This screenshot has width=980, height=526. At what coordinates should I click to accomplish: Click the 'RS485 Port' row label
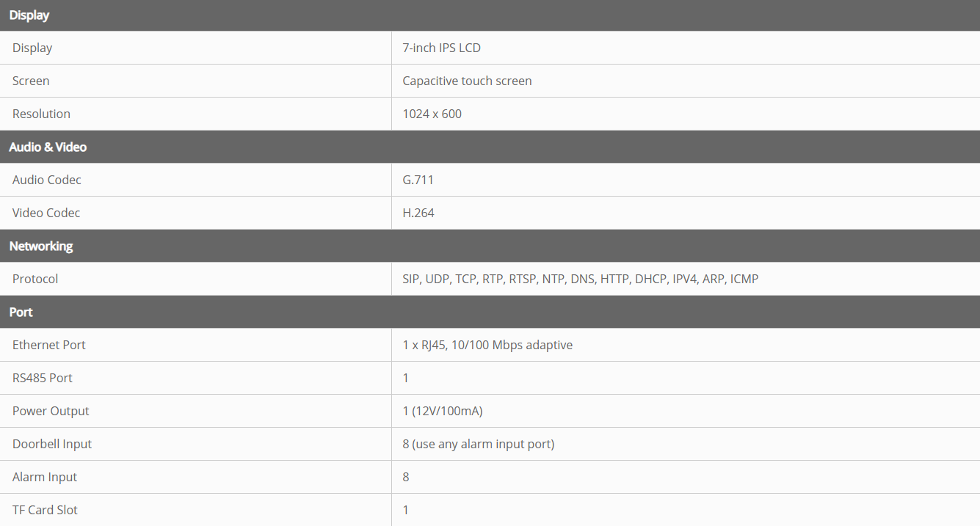point(43,378)
